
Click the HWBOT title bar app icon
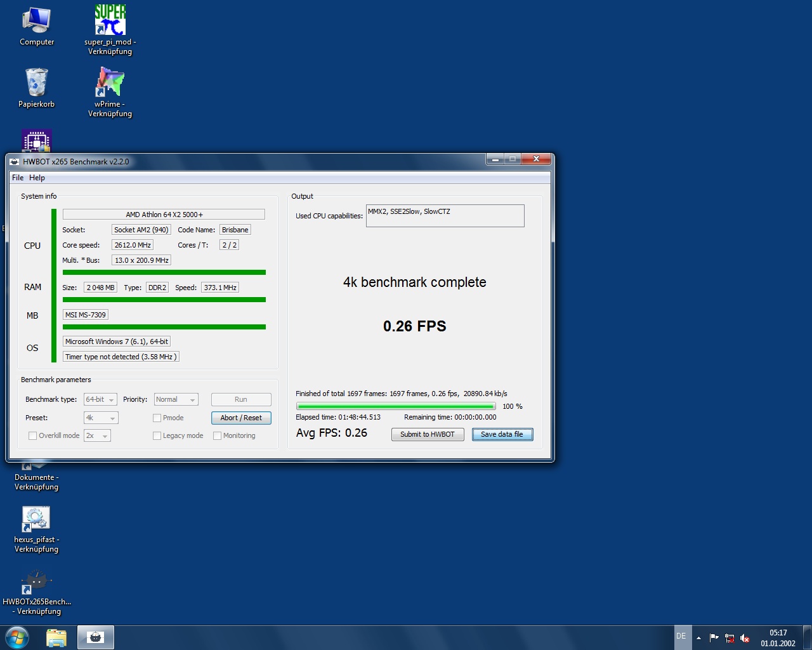click(x=15, y=162)
